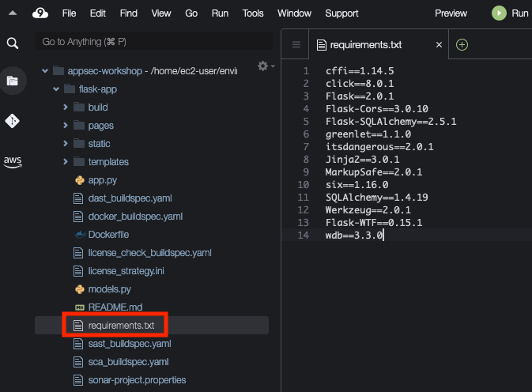Screen dimensions: 532x392
Task: Click the dast_buildspec.yaml file icon
Action: point(78,198)
